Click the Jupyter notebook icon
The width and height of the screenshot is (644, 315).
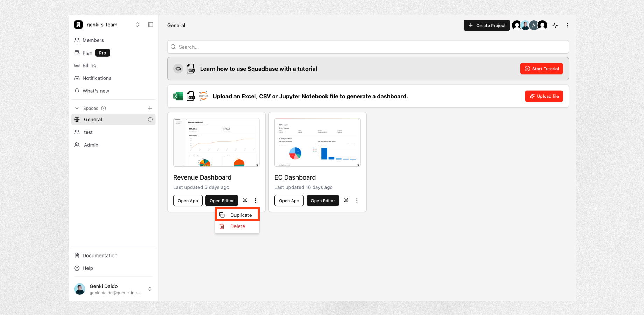coord(203,96)
